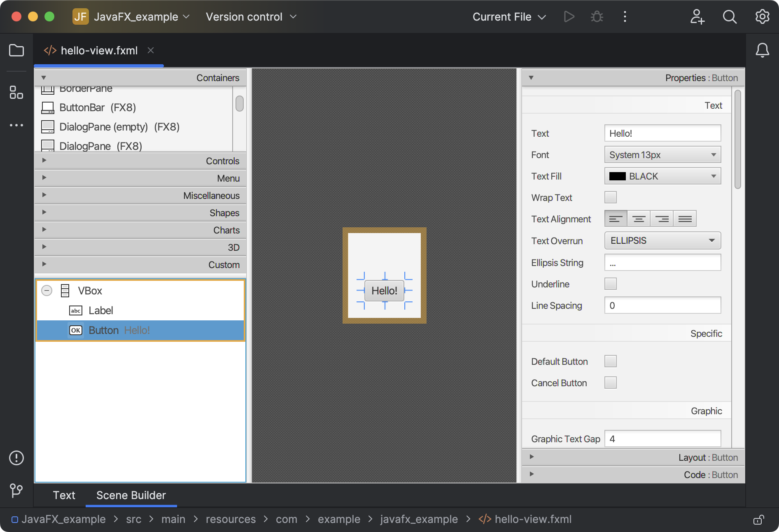This screenshot has height=532, width=779.
Task: Open the Text Fill color picker
Action: (x=662, y=176)
